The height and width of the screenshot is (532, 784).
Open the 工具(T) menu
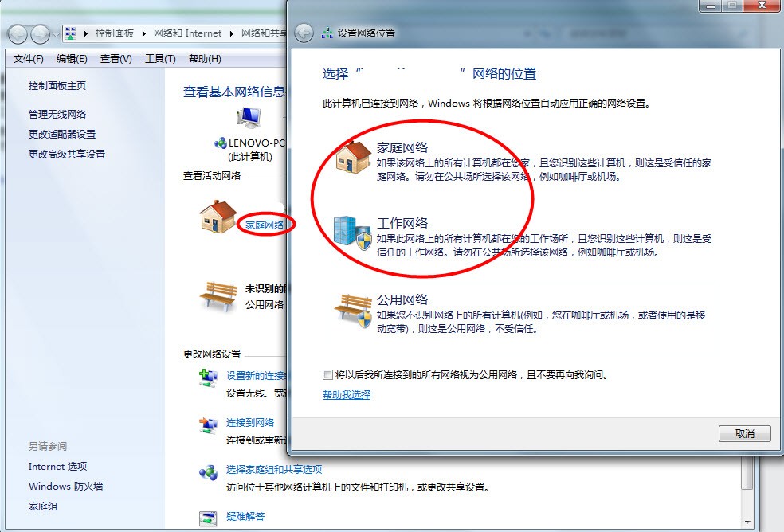160,59
